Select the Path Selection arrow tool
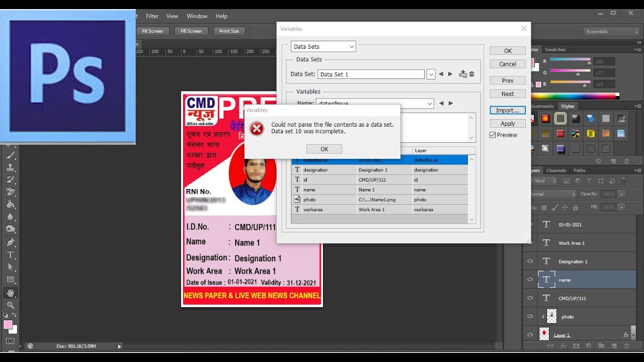This screenshot has height=362, width=644. click(11, 267)
